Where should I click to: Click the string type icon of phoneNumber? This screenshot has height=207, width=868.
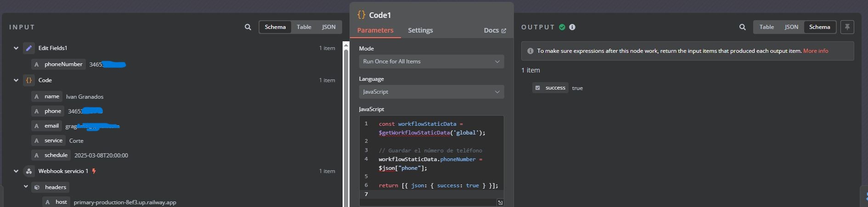click(37, 65)
